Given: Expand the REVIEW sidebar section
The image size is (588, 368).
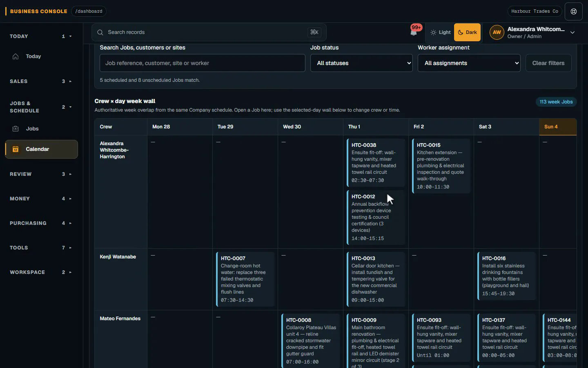Looking at the screenshot, I should tap(41, 174).
